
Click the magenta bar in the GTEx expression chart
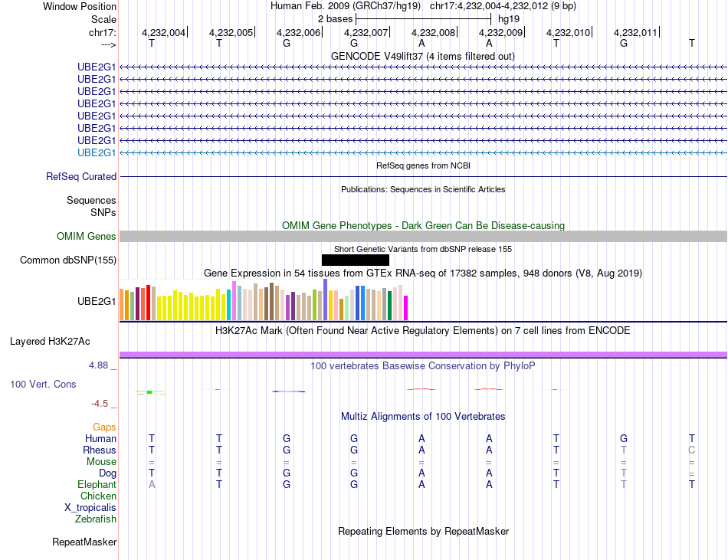(x=405, y=308)
